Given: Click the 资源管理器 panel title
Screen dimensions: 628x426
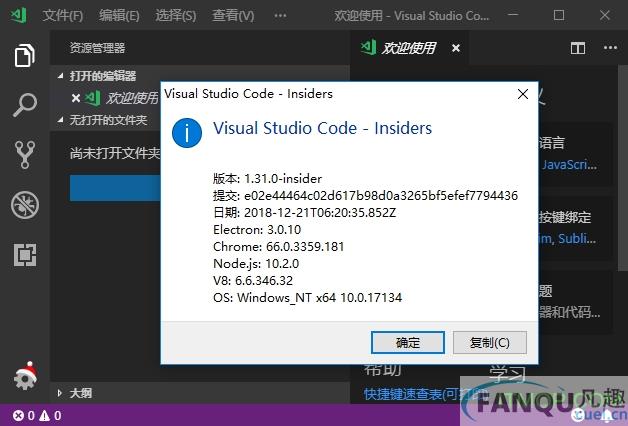Looking at the screenshot, I should pyautogui.click(x=97, y=48).
